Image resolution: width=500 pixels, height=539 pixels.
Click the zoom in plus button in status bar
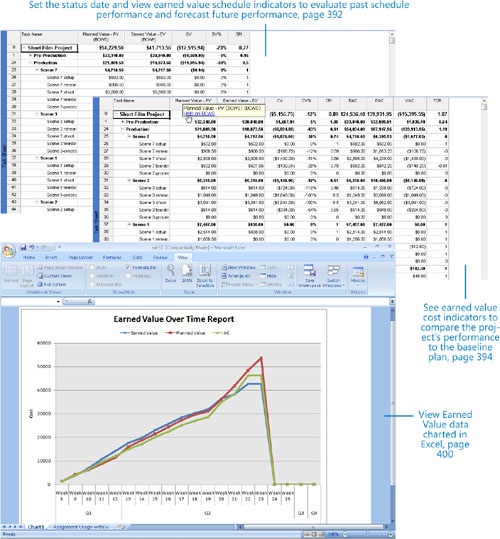[391, 535]
